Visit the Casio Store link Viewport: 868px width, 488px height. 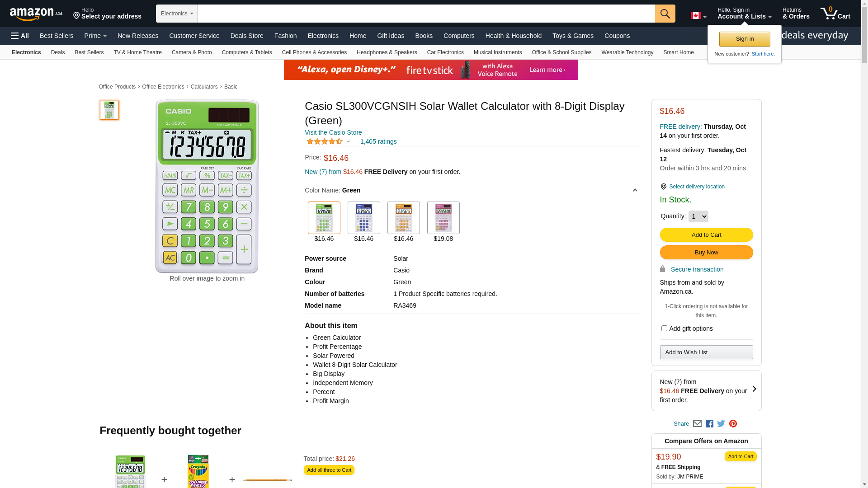point(333,132)
